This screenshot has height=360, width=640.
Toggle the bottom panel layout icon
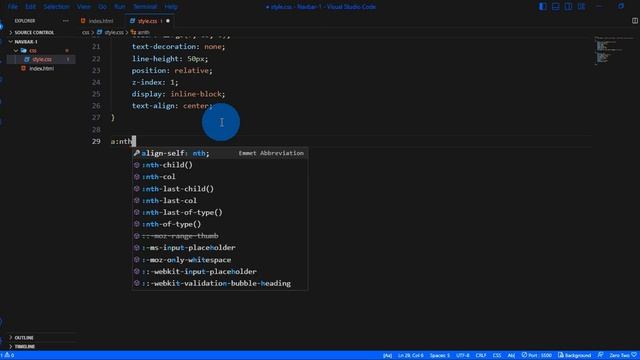(556, 7)
